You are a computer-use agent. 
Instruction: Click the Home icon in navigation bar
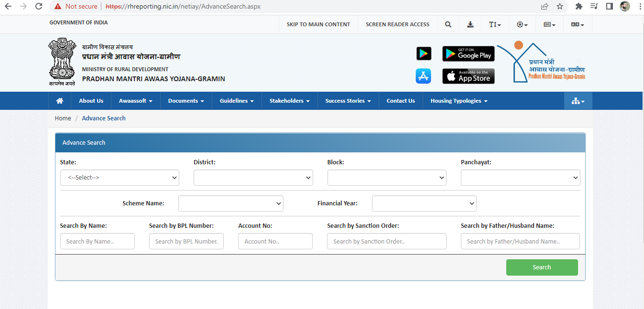click(60, 101)
